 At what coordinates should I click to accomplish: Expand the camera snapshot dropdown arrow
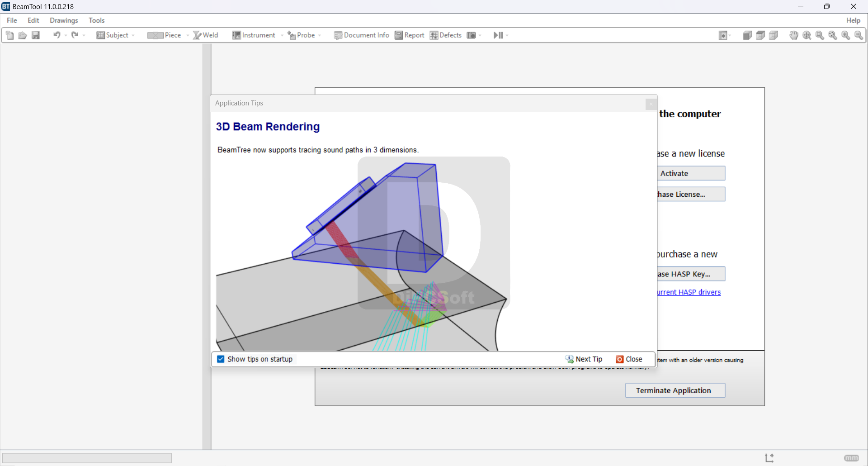point(480,35)
